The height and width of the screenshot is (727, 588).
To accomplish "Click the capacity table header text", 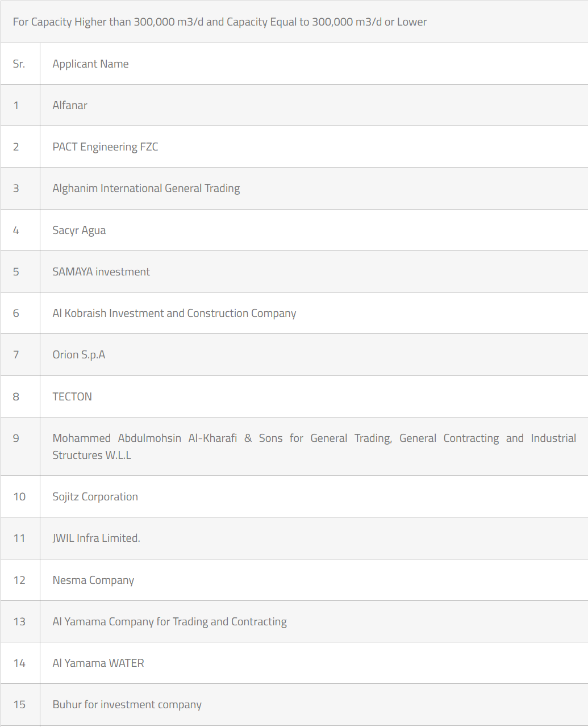I will pos(220,22).
